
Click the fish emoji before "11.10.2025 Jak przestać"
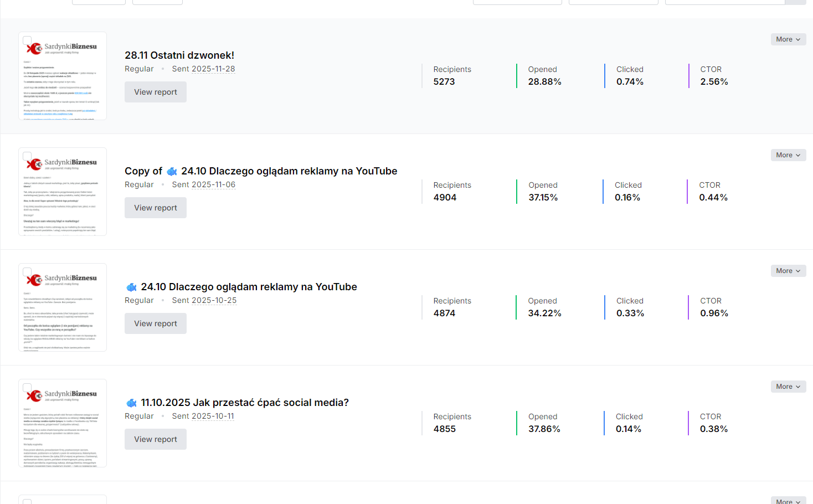pyautogui.click(x=131, y=403)
